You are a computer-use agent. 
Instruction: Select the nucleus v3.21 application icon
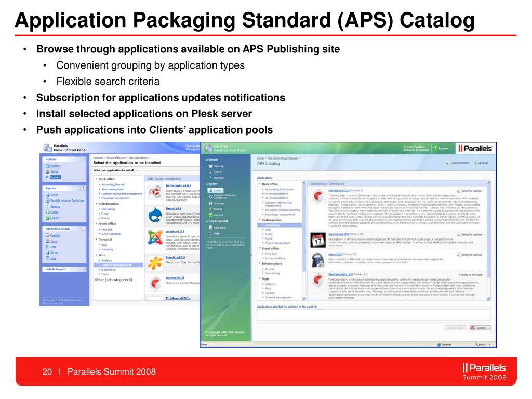pyautogui.click(x=155, y=283)
